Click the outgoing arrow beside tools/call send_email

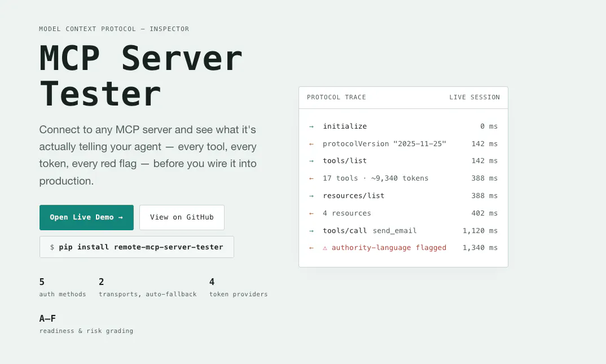pos(311,231)
